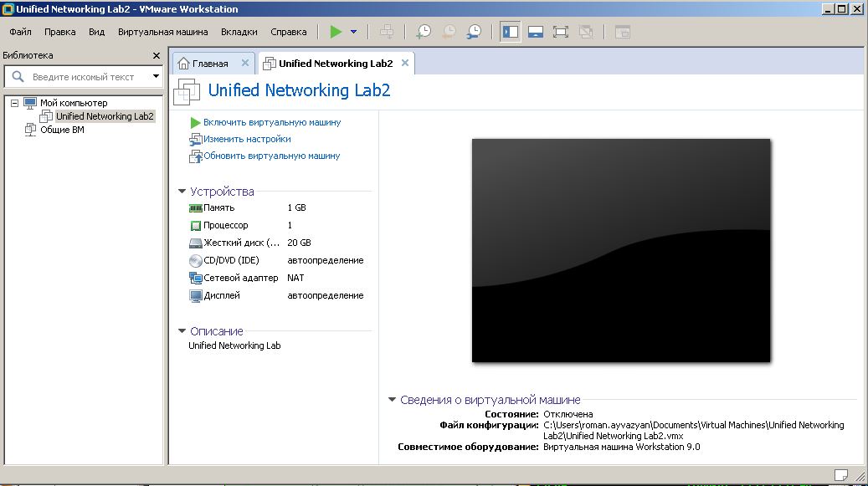This screenshot has height=486, width=868.
Task: Click Включить виртуальную машину link
Action: (272, 122)
